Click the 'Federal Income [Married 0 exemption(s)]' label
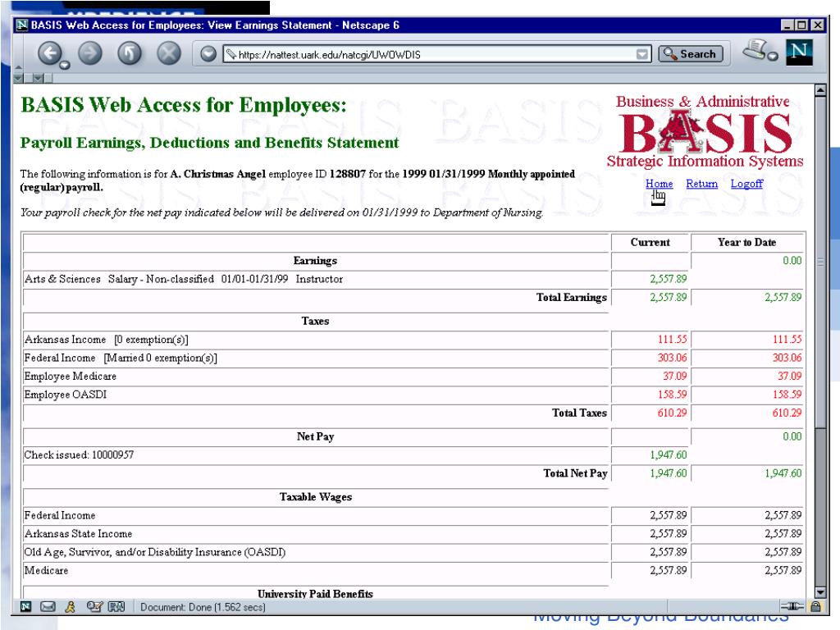The height and width of the screenshot is (630, 840). [x=121, y=358]
